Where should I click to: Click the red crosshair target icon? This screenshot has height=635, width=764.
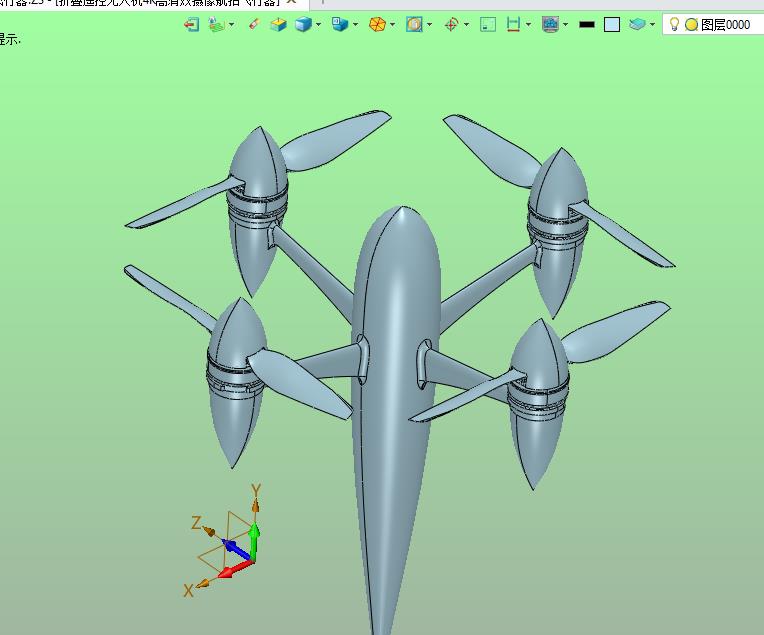pos(452,24)
